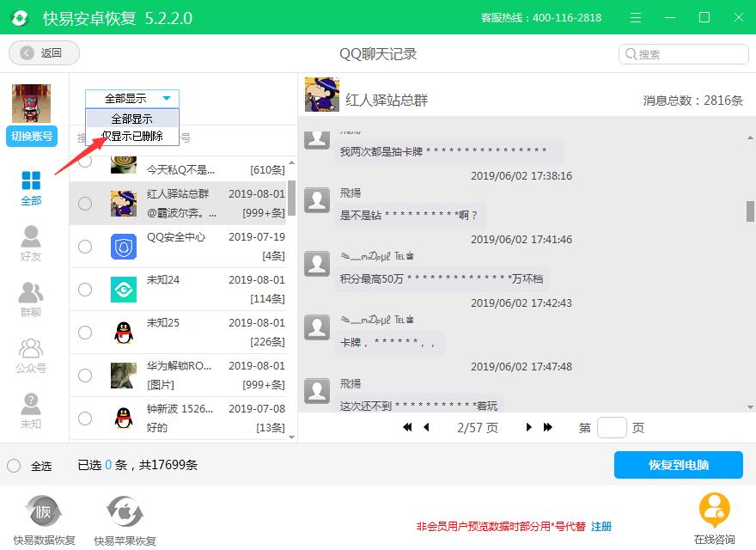Click sender avatar for 卡牌 message
The width and height of the screenshot is (756, 550).
pyautogui.click(x=317, y=327)
